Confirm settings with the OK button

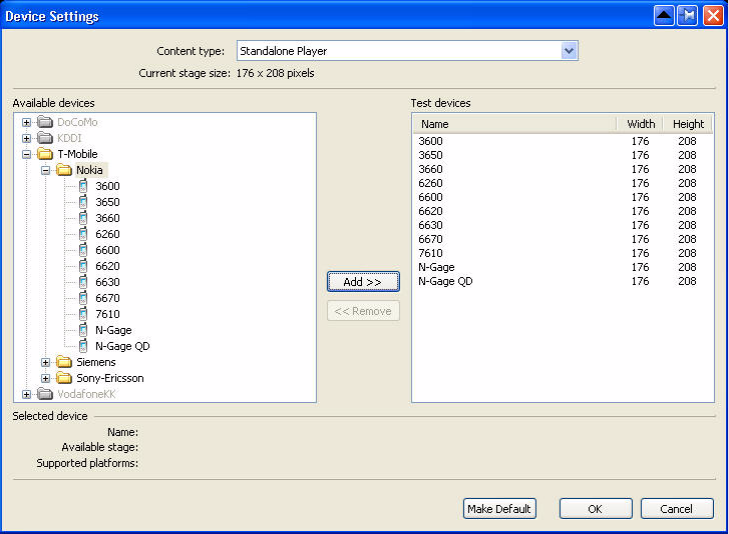tap(595, 509)
